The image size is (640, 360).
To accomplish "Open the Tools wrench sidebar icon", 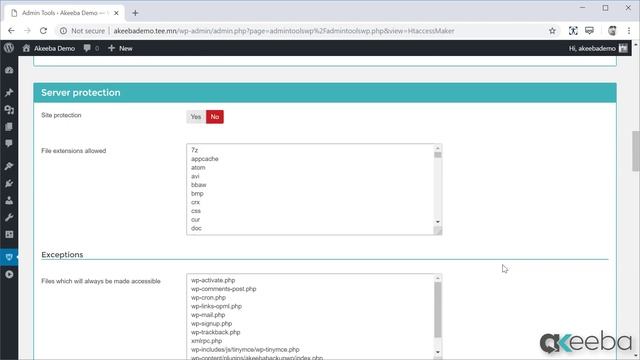I will (9, 217).
